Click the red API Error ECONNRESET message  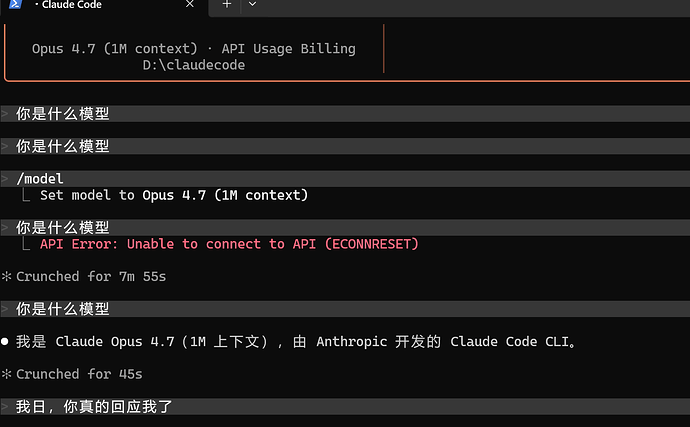[229, 244]
